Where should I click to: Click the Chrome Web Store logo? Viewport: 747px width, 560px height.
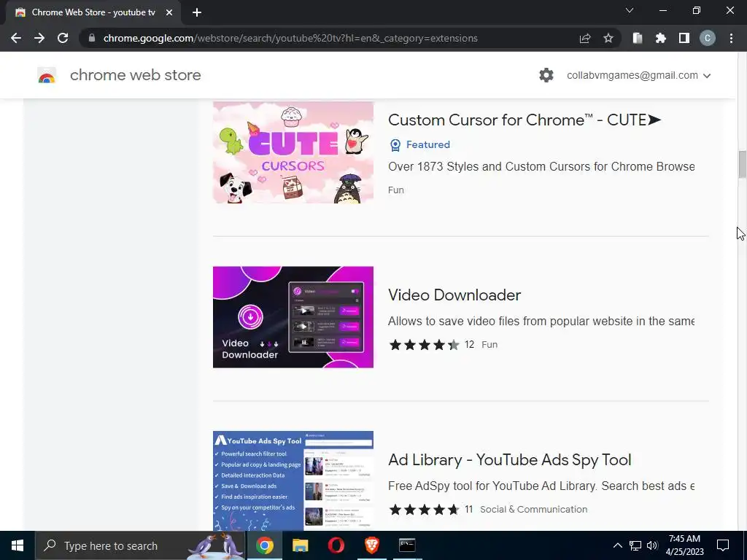pos(47,75)
